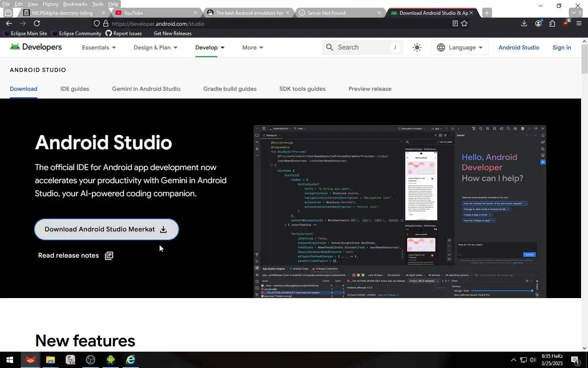Click the Sign in link
The width and height of the screenshot is (588, 368).
pyautogui.click(x=561, y=47)
